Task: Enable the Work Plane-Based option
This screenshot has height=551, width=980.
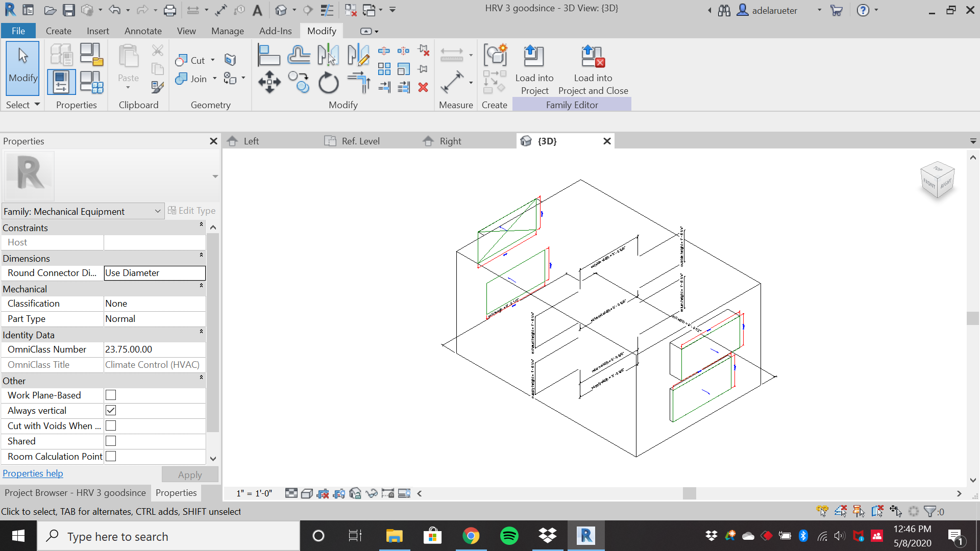Action: tap(111, 395)
